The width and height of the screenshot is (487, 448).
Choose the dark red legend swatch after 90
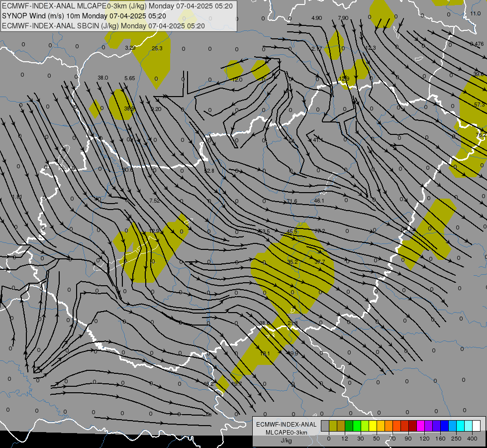412,426
